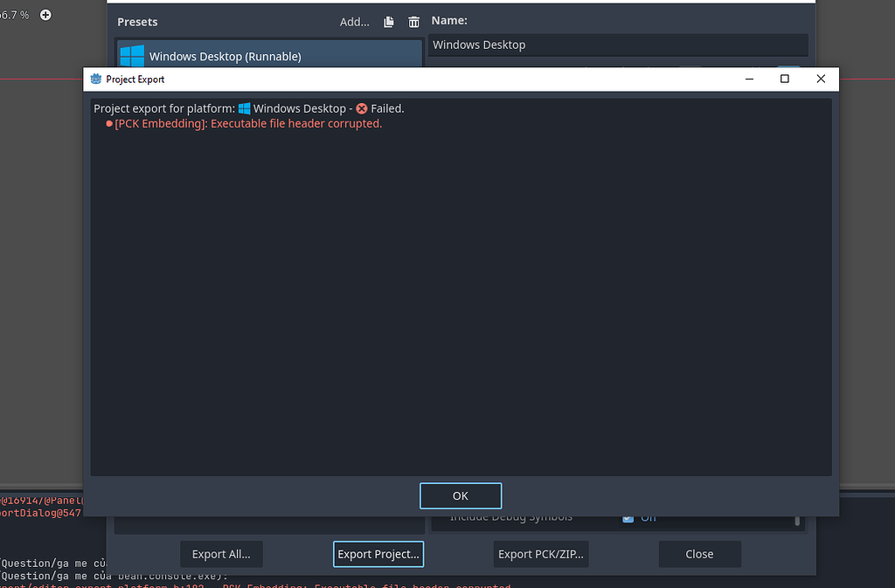Image resolution: width=895 pixels, height=588 pixels.
Task: Click the Export Project... button
Action: 378,554
